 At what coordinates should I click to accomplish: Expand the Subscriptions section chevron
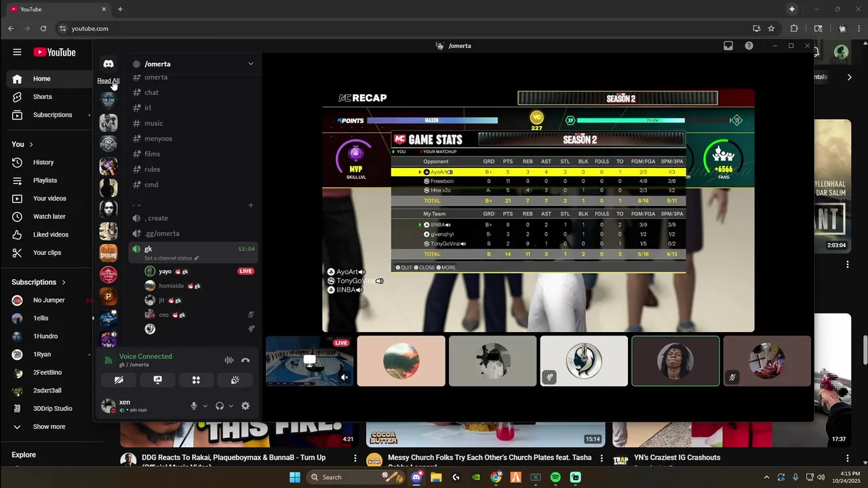pyautogui.click(x=64, y=282)
